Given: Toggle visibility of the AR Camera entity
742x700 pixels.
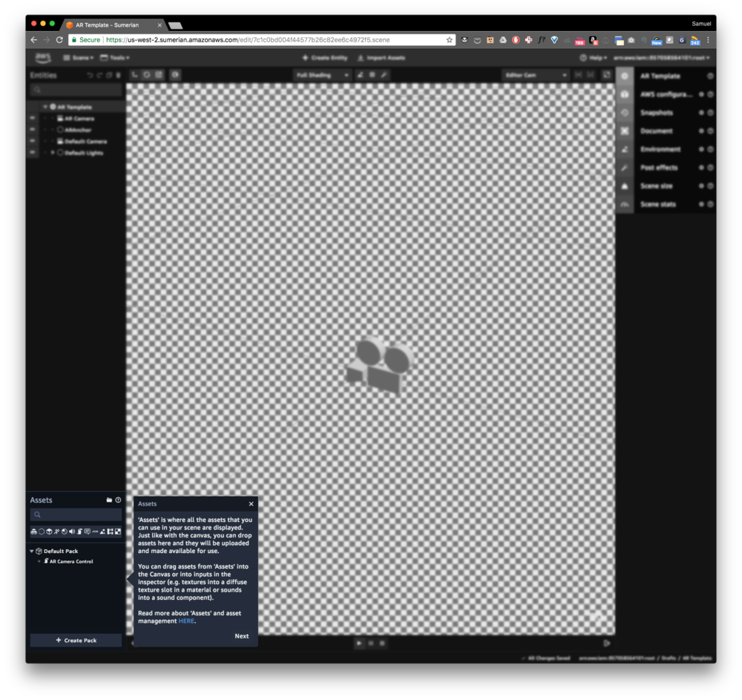Looking at the screenshot, I should tap(32, 119).
